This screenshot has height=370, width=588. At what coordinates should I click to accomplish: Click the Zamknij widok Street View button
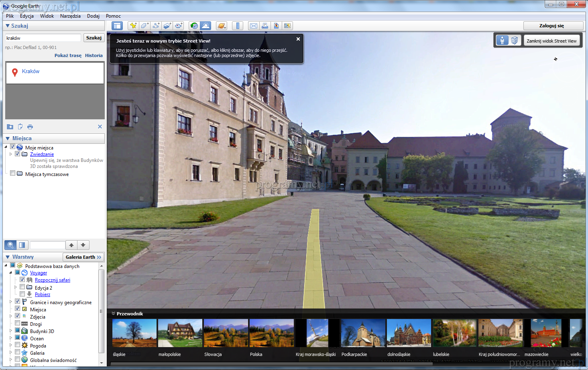point(551,41)
